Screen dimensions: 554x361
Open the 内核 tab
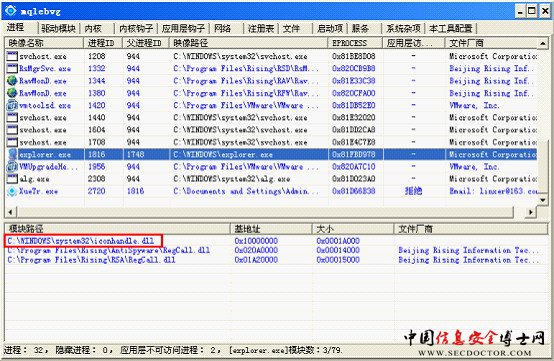[93, 28]
